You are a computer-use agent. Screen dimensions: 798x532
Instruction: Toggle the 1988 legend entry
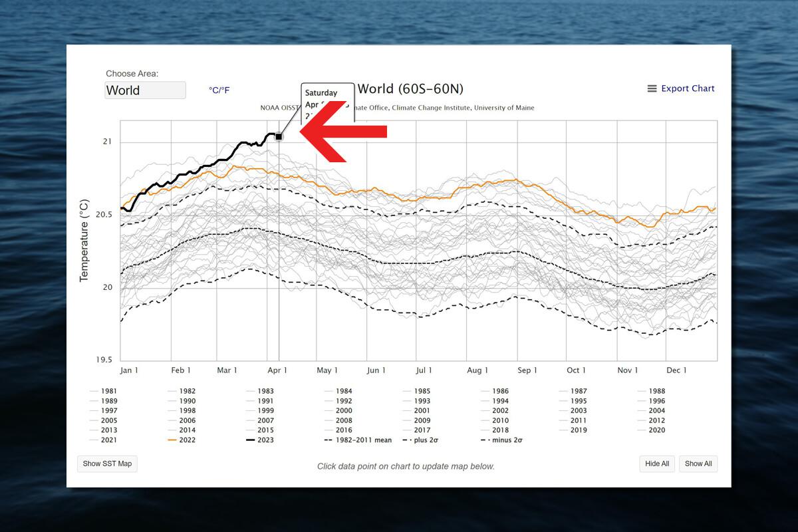(656, 391)
